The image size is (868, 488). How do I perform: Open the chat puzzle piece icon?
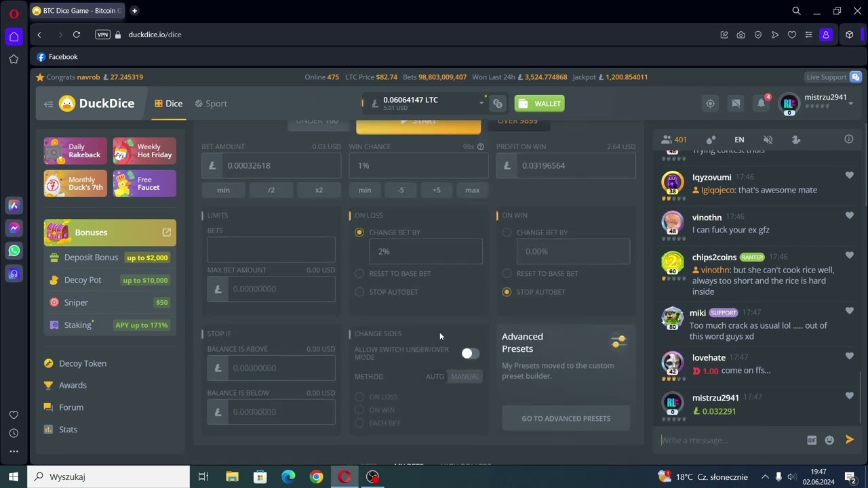[x=796, y=140]
